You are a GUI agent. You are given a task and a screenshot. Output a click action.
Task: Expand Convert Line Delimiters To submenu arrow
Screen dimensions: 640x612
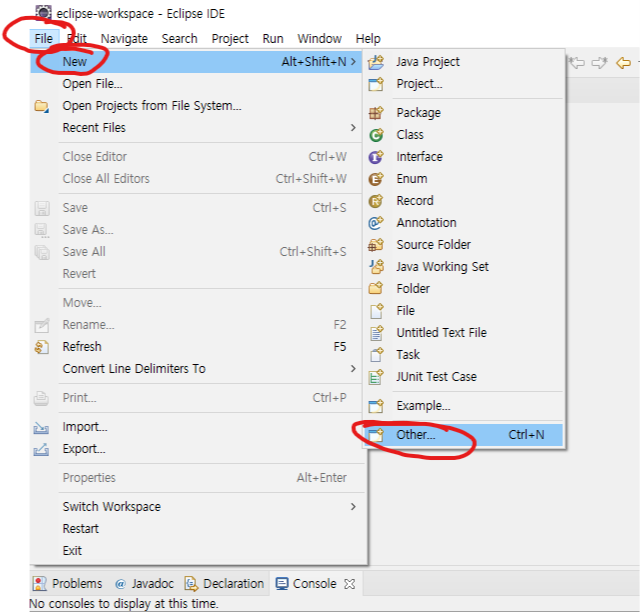tap(353, 369)
